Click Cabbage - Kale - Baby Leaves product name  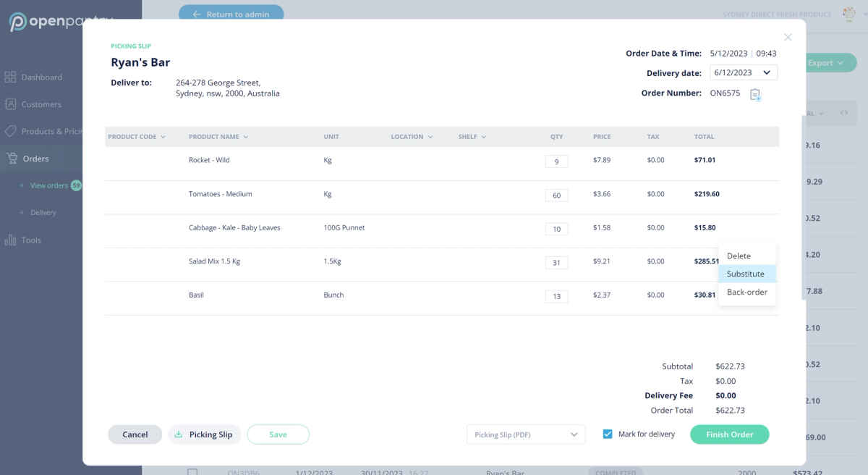click(234, 227)
